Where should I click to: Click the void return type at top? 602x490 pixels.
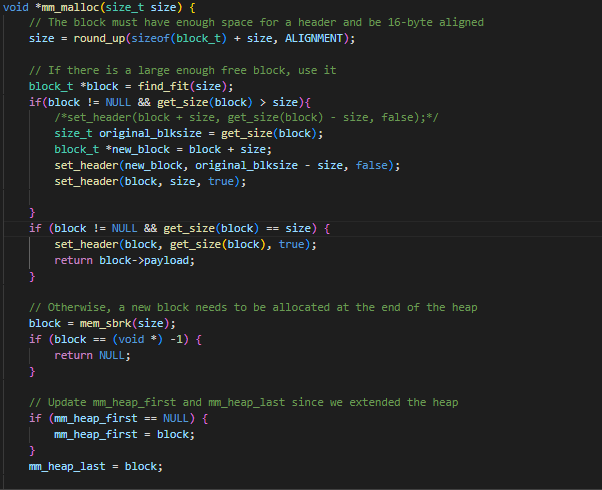point(17,7)
